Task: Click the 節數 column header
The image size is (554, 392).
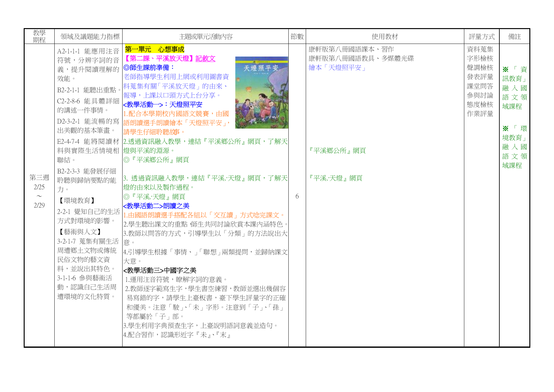Action: (297, 37)
